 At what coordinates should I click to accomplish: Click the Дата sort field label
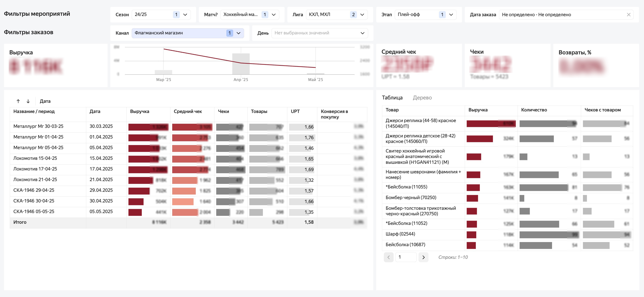click(x=45, y=101)
